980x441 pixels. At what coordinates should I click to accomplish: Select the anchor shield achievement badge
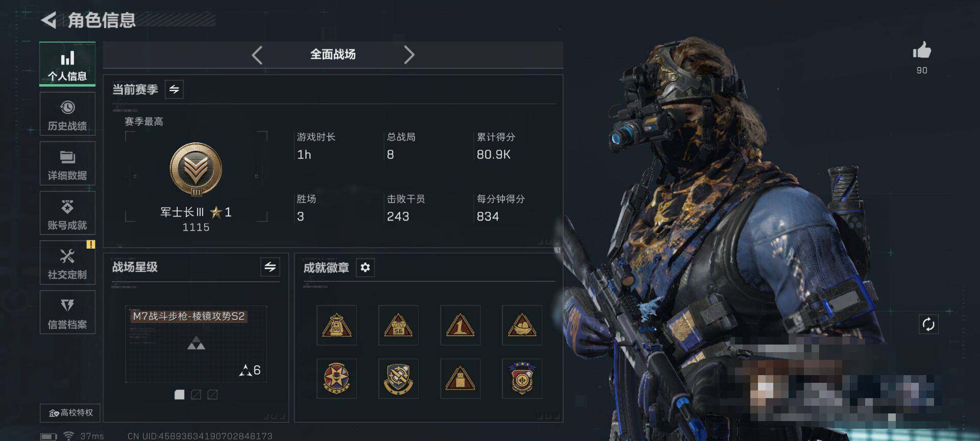click(x=398, y=378)
